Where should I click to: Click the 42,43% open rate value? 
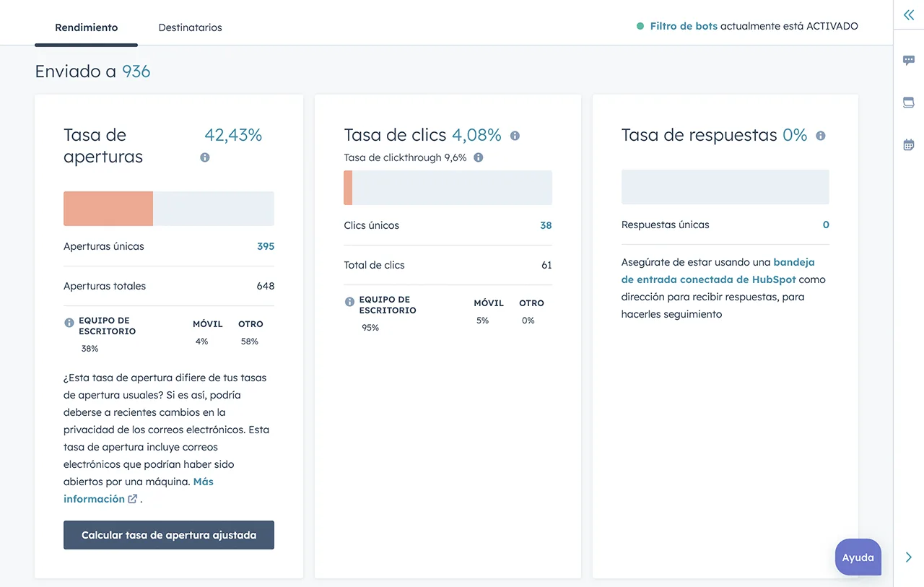click(x=233, y=135)
